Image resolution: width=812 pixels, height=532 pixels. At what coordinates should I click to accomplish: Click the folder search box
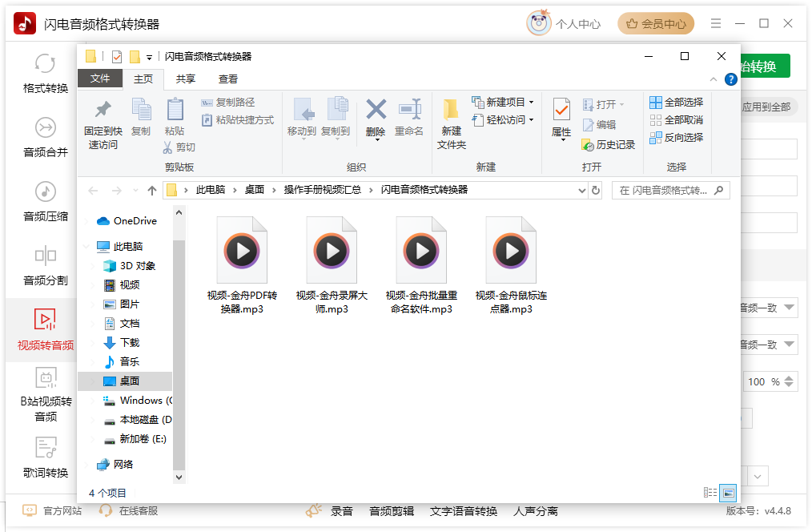click(x=670, y=191)
